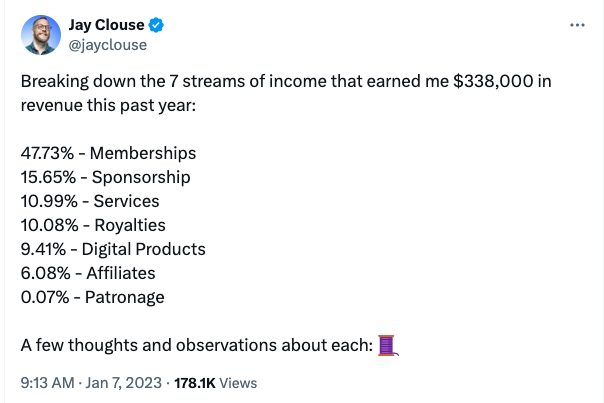
Task: Click the 10.99% Services line
Action: [90, 201]
